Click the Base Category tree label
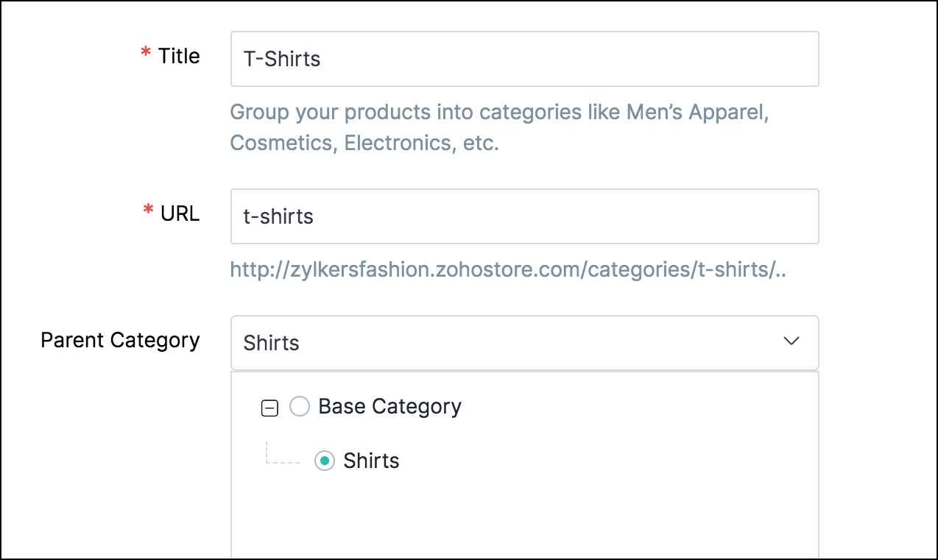Viewport: 938px width, 560px height. (389, 406)
